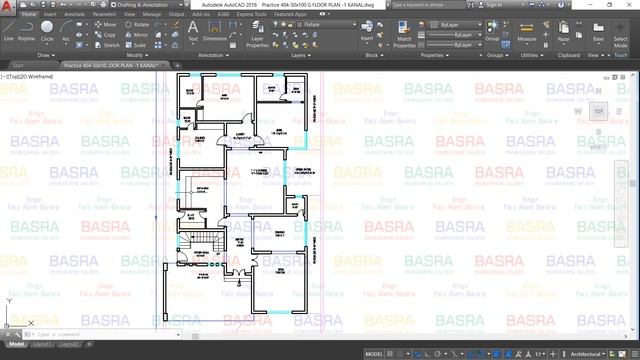Viewport: 640px width, 360px height.
Task: Use the Stretch command
Action: click(x=107, y=45)
